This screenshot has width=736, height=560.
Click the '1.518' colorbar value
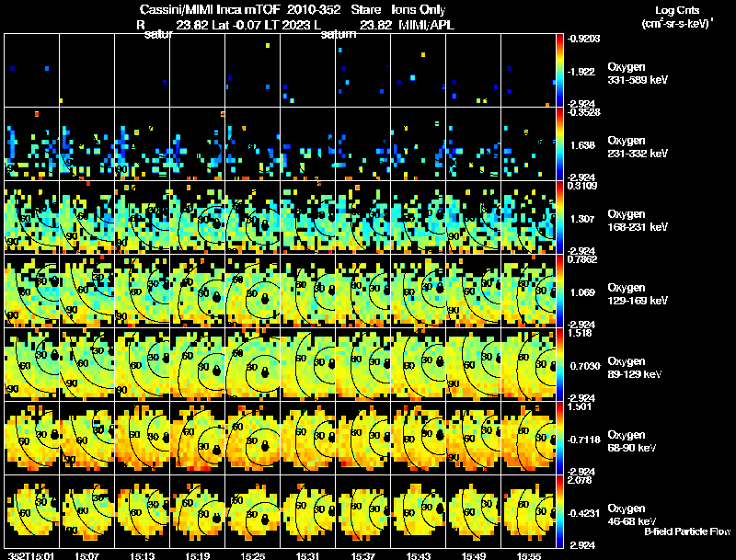click(580, 333)
